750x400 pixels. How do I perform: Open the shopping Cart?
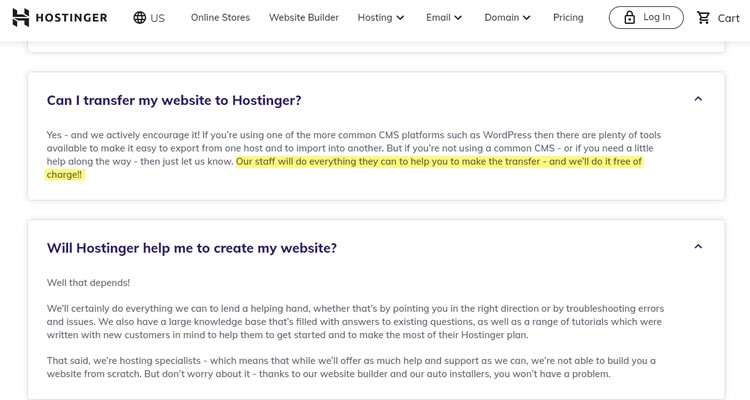(x=718, y=18)
